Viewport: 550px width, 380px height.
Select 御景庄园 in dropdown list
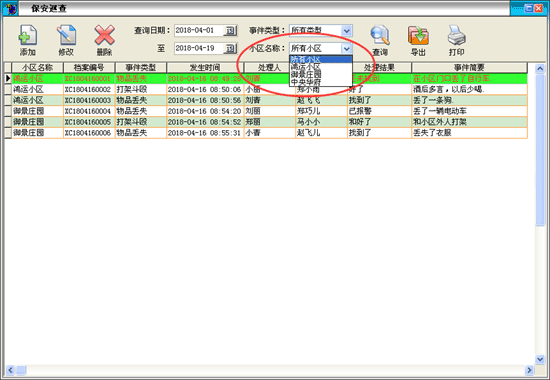(321, 74)
